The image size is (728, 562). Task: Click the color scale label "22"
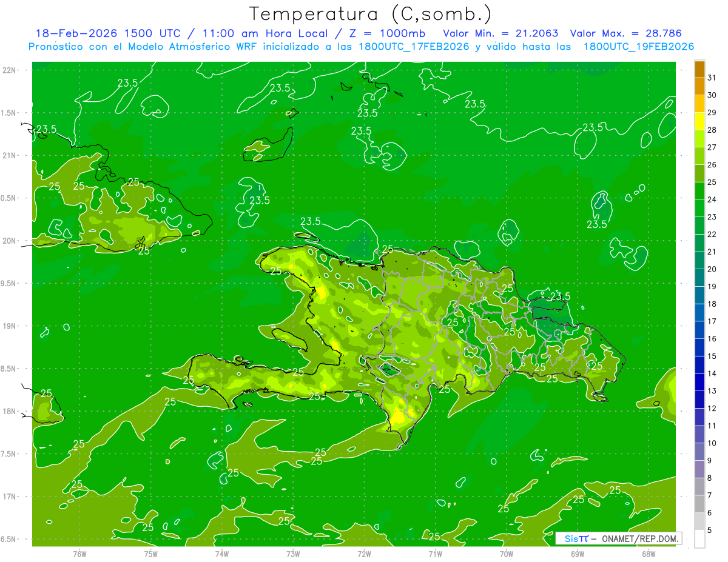coord(712,235)
